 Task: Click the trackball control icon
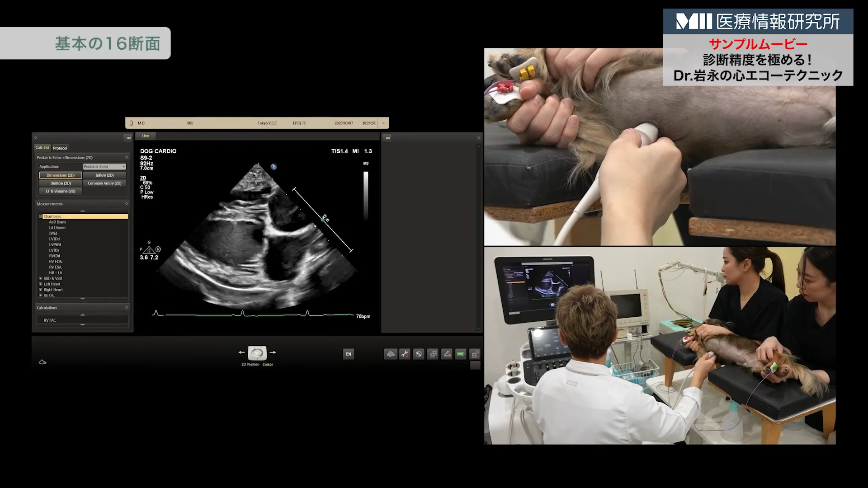pyautogui.click(x=257, y=352)
